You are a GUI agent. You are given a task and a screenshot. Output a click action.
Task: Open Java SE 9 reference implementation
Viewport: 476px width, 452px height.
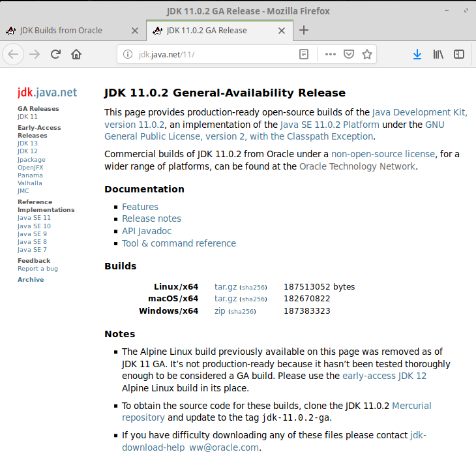pyautogui.click(x=32, y=234)
